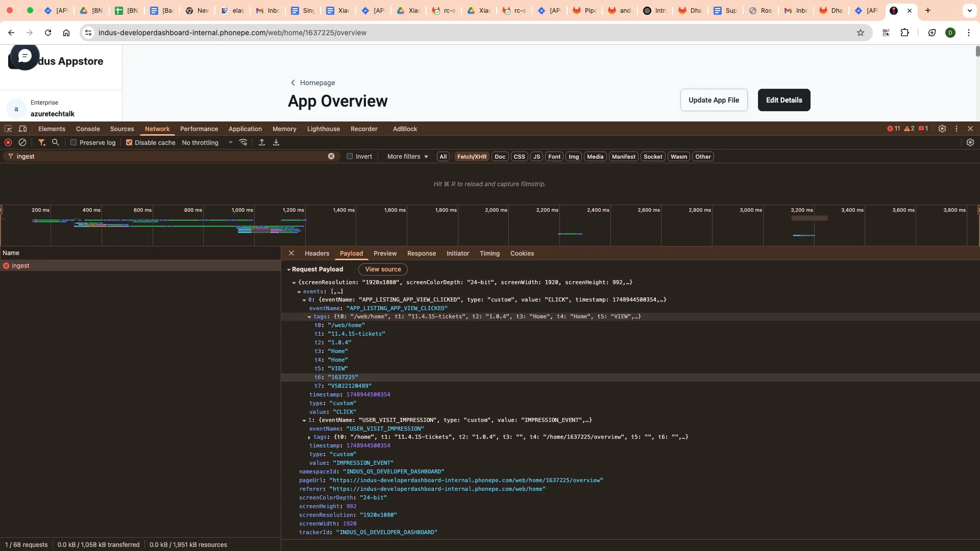This screenshot has height=551, width=980.
Task: Open DevTools settings gear
Action: click(942, 129)
